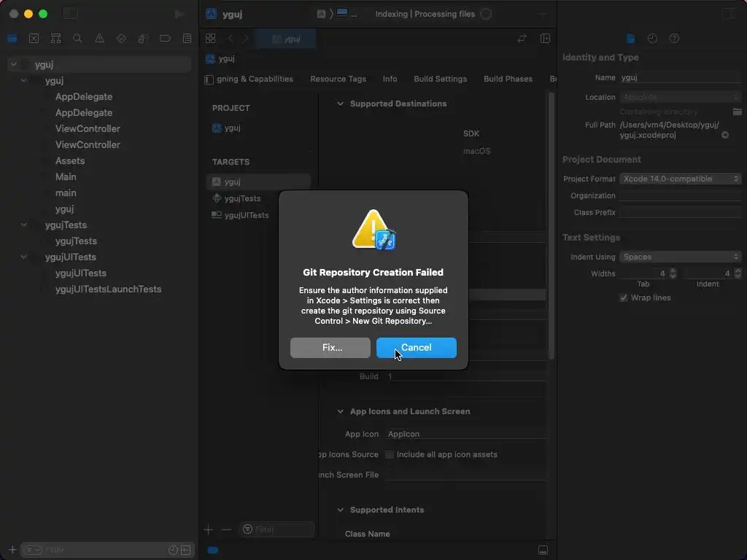This screenshot has height=560, width=747.
Task: Adjust the Tab width stepper
Action: point(673,273)
